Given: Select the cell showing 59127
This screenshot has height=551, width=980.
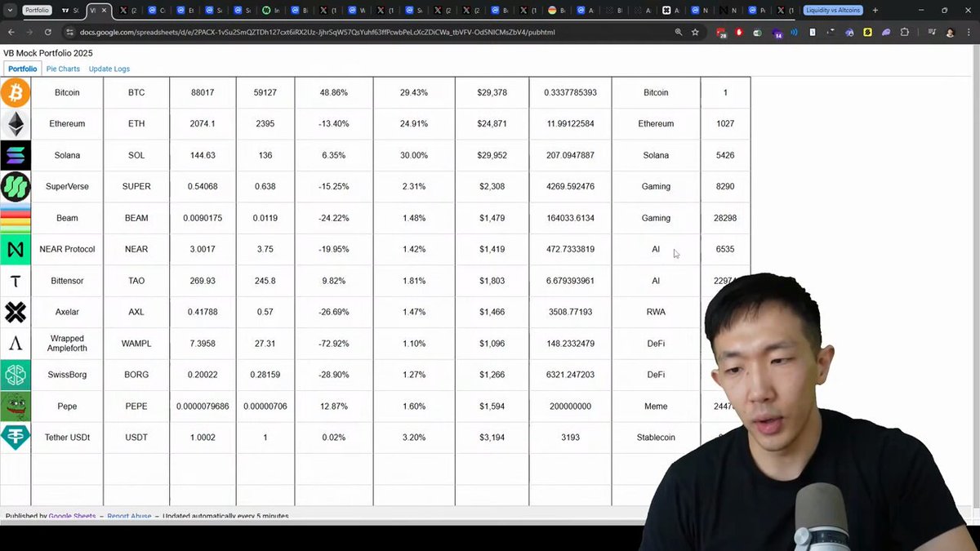Looking at the screenshot, I should click(x=265, y=93).
